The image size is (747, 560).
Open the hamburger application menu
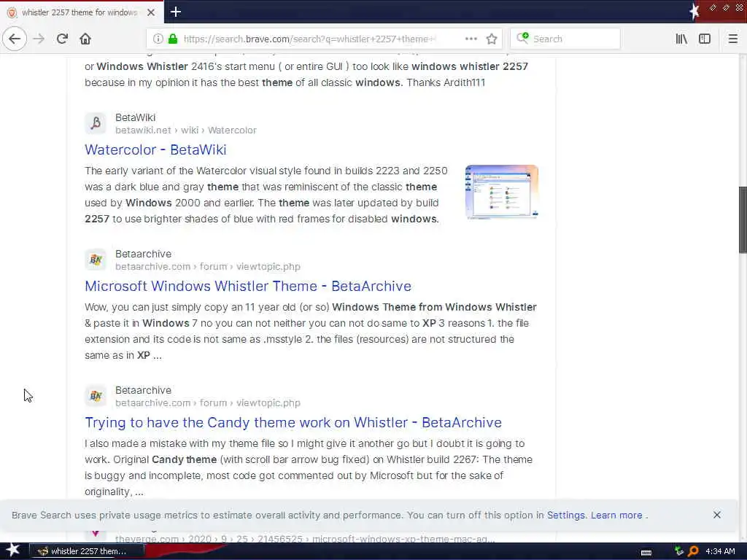click(x=732, y=39)
